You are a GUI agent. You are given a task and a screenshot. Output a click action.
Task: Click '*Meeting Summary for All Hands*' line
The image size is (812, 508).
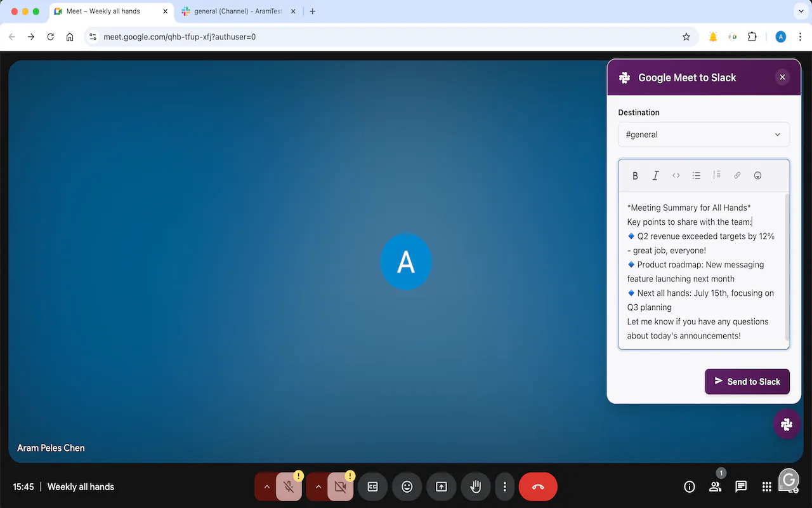pyautogui.click(x=689, y=208)
